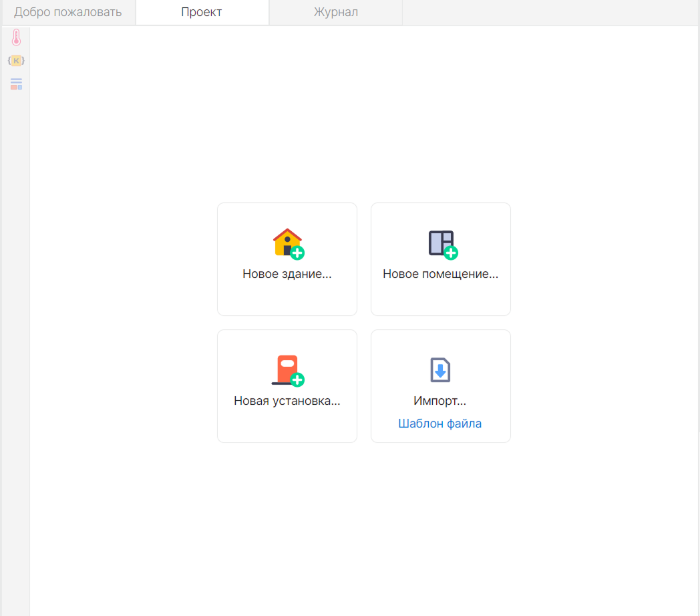Click the curly-brace K sidebar icon
Image resolution: width=700 pixels, height=616 pixels.
(x=16, y=60)
